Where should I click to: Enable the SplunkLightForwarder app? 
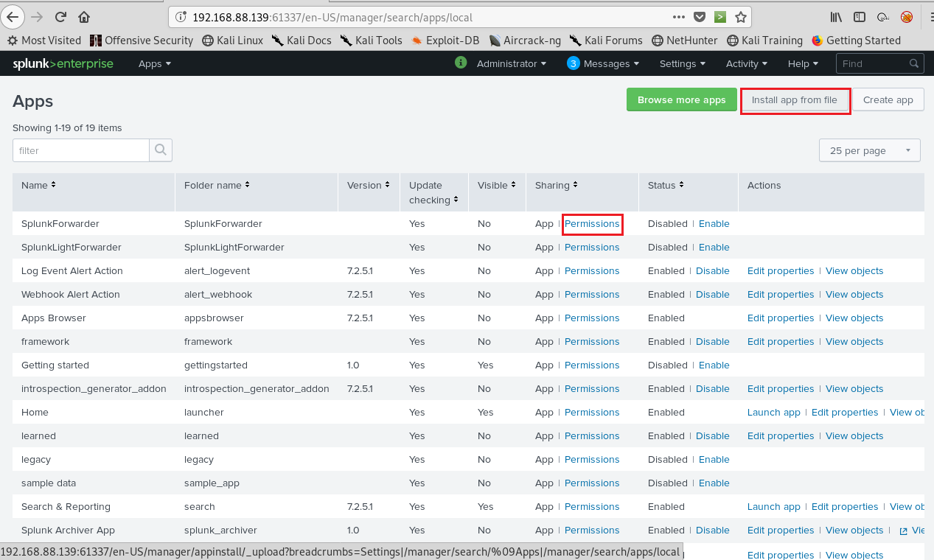point(714,247)
